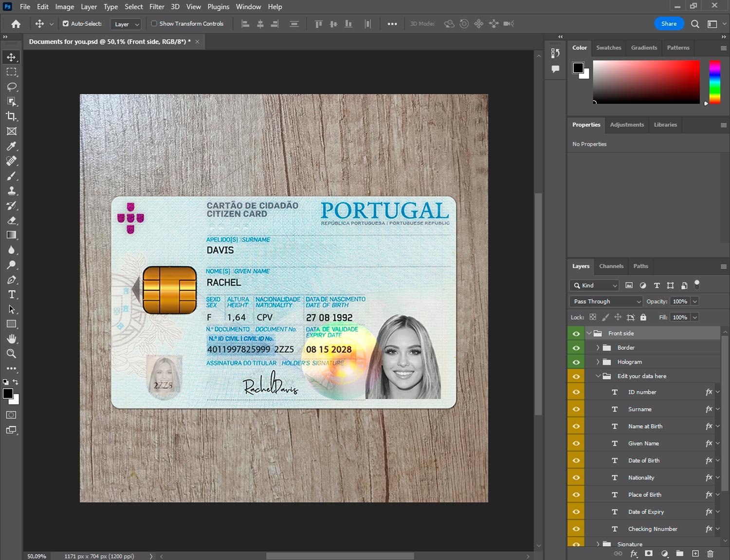The image size is (730, 560).
Task: Click the zoom percentage field in status bar
Action: [37, 556]
